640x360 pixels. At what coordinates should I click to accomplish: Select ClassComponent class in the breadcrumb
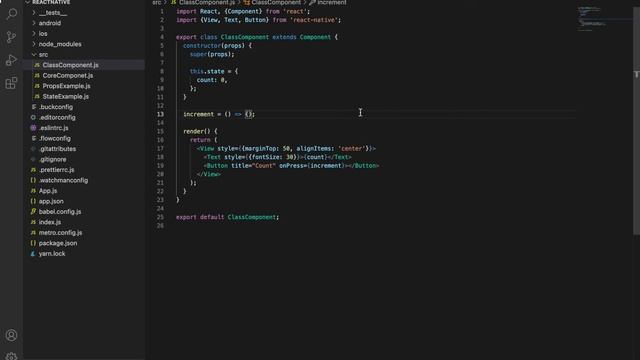pos(276,2)
